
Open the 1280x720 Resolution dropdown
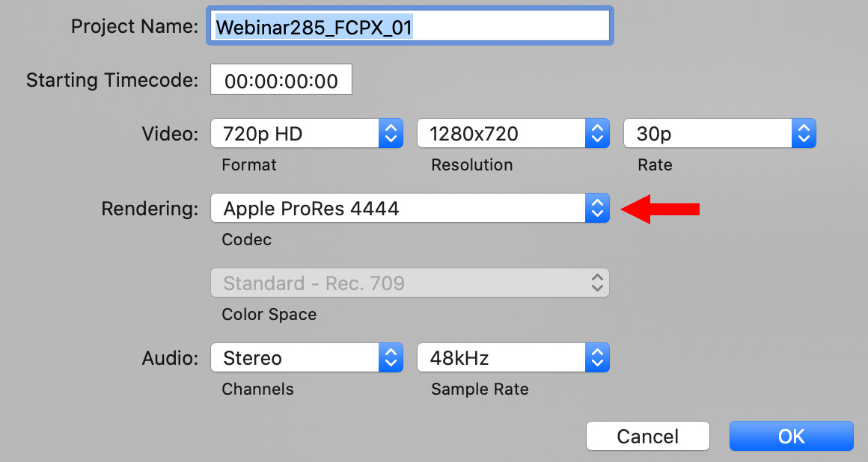[x=513, y=133]
